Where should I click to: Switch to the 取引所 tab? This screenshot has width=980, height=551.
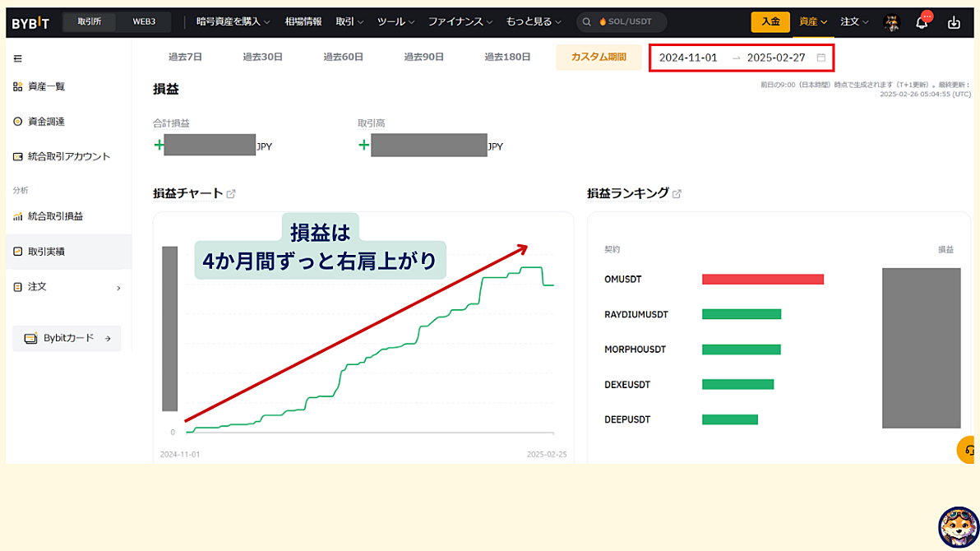point(90,22)
